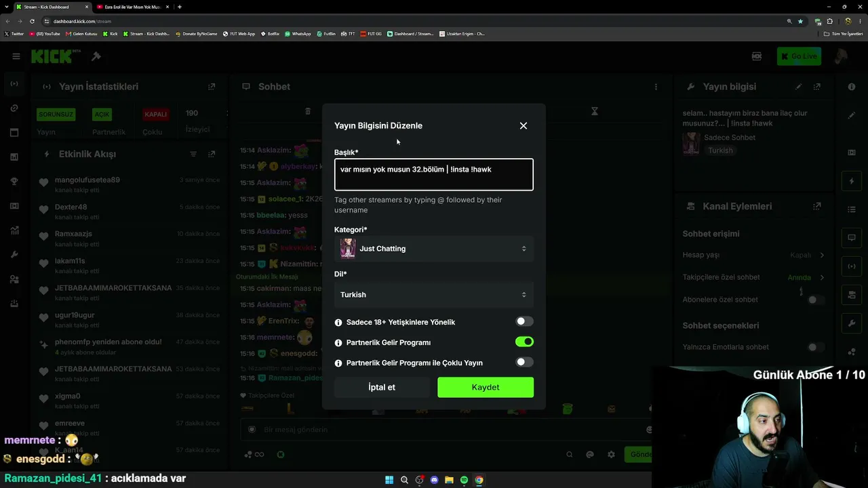
Task: Open chat settings gear icon
Action: coord(611,455)
